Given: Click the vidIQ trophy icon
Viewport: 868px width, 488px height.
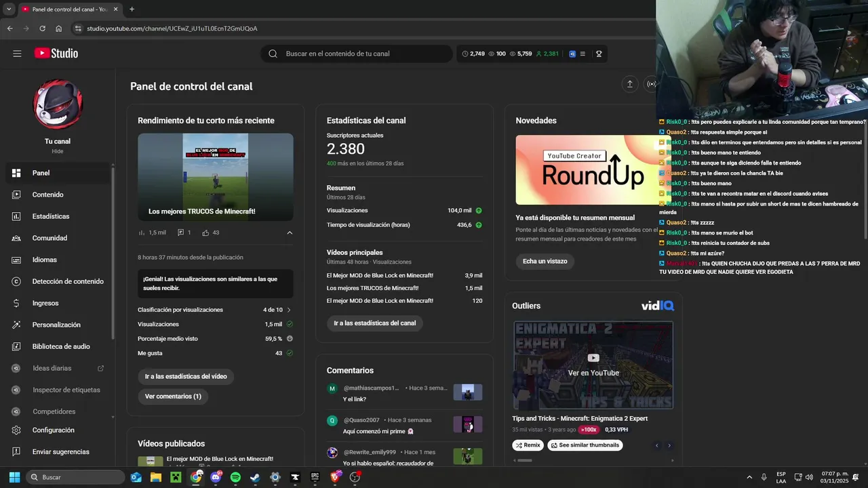Looking at the screenshot, I should coord(599,54).
